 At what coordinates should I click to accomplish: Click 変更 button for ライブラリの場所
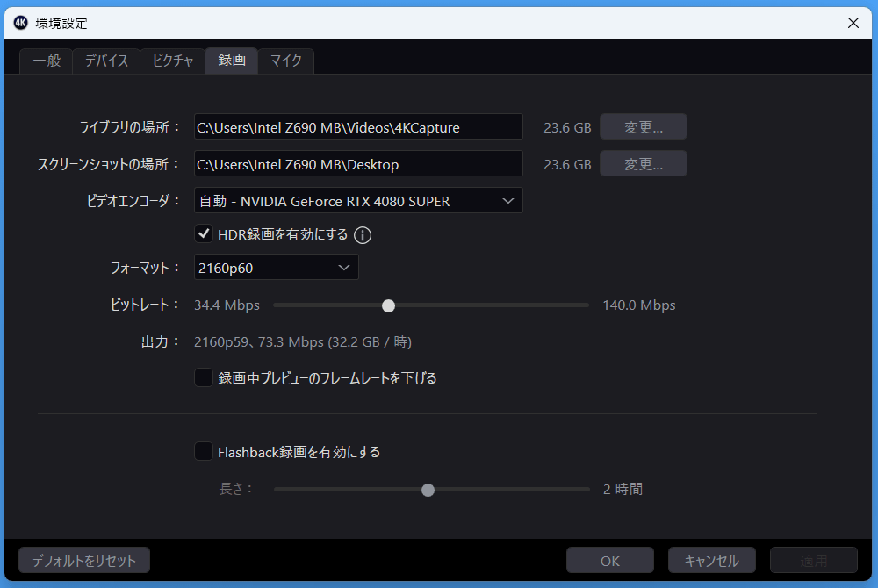(x=643, y=127)
